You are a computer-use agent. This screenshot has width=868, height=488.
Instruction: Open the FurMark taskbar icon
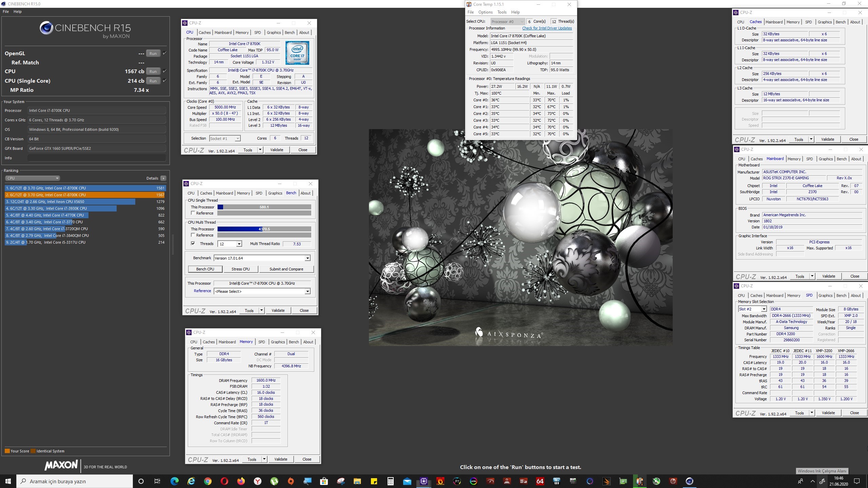pyautogui.click(x=440, y=481)
